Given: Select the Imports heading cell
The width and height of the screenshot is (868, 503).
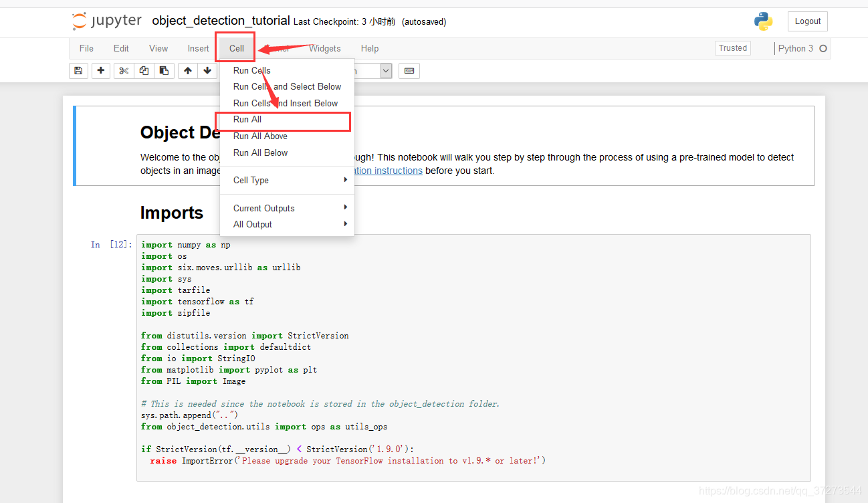Looking at the screenshot, I should (172, 213).
